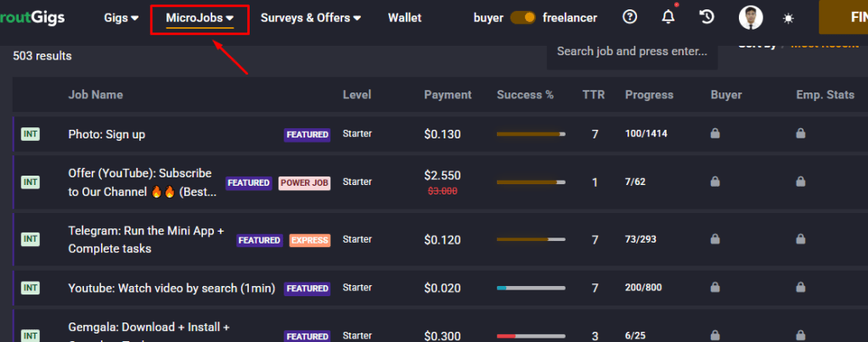Click red success bar of Gemgala row
The image size is (868, 342).
[531, 336]
